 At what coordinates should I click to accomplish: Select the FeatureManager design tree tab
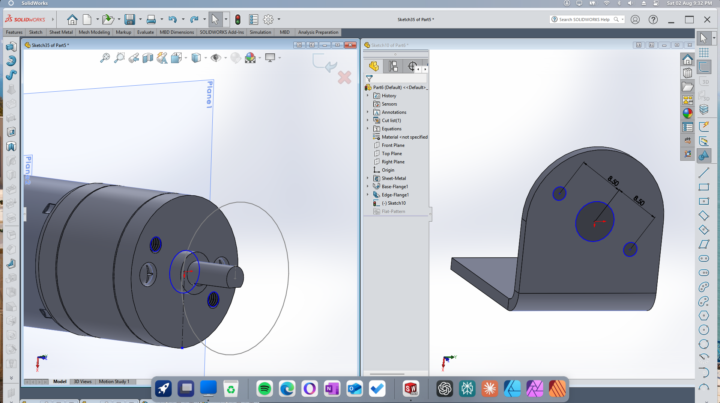374,66
